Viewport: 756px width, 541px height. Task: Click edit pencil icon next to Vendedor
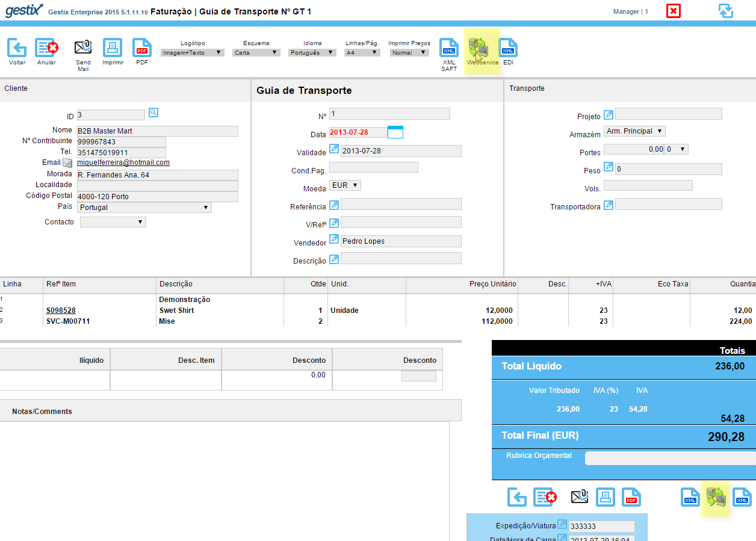point(334,239)
